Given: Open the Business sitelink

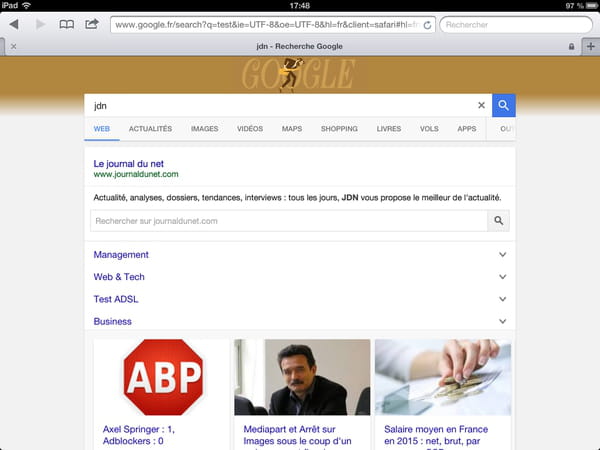Looking at the screenshot, I should [112, 321].
